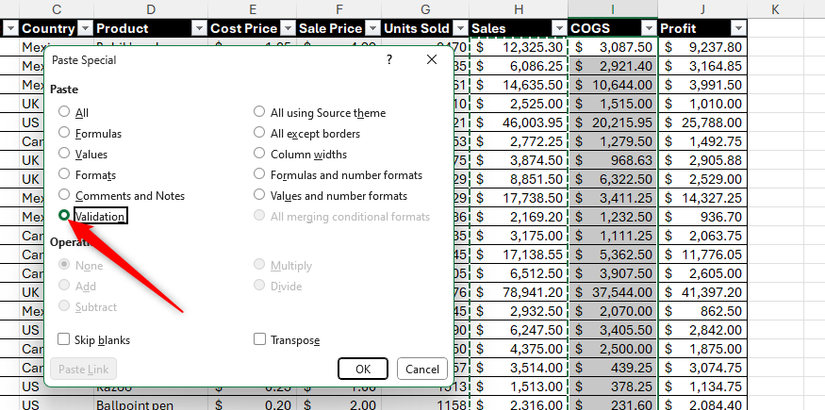Select column header K
Image resolution: width=825 pixels, height=410 pixels.
click(775, 9)
